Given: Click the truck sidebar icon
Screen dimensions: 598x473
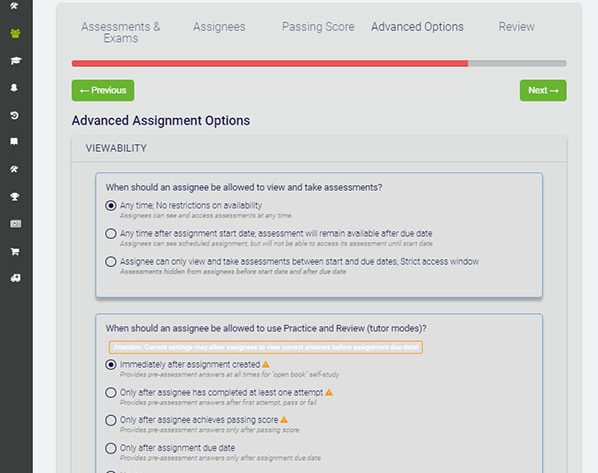Looking at the screenshot, I should coord(16,278).
